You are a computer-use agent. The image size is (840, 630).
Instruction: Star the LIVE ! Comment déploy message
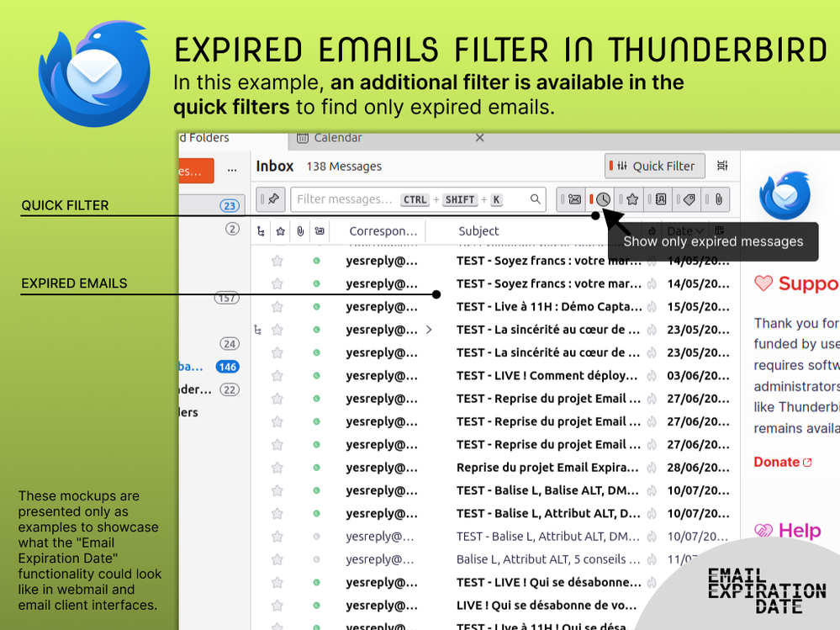(277, 375)
